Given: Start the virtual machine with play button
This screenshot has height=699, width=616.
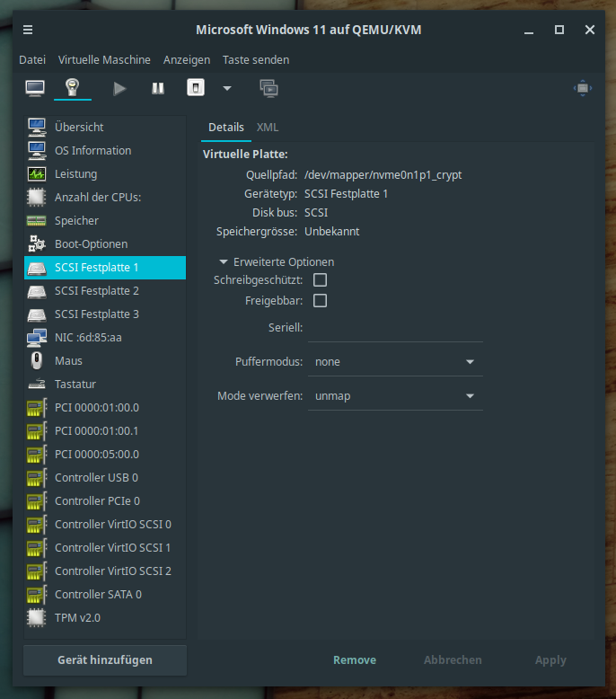Looking at the screenshot, I should pos(119,88).
